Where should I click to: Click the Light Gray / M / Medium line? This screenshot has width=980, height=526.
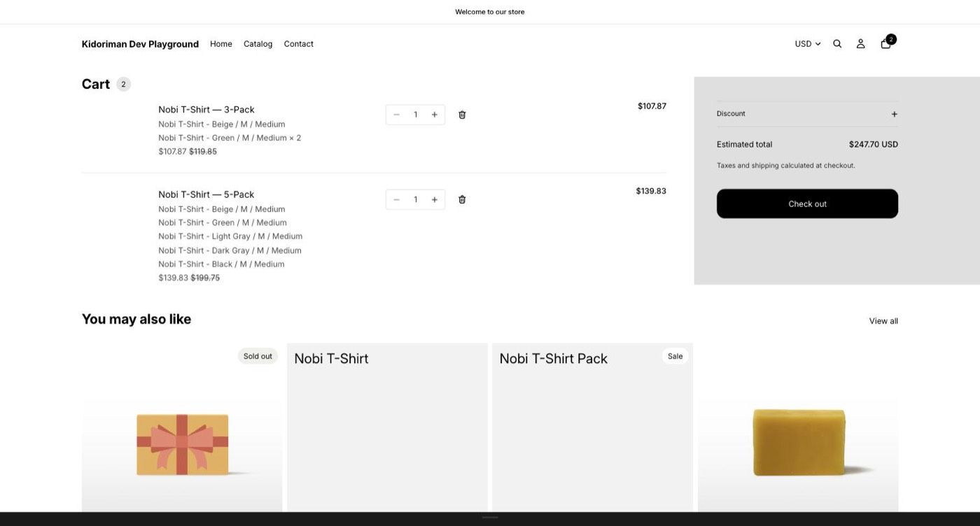click(230, 236)
